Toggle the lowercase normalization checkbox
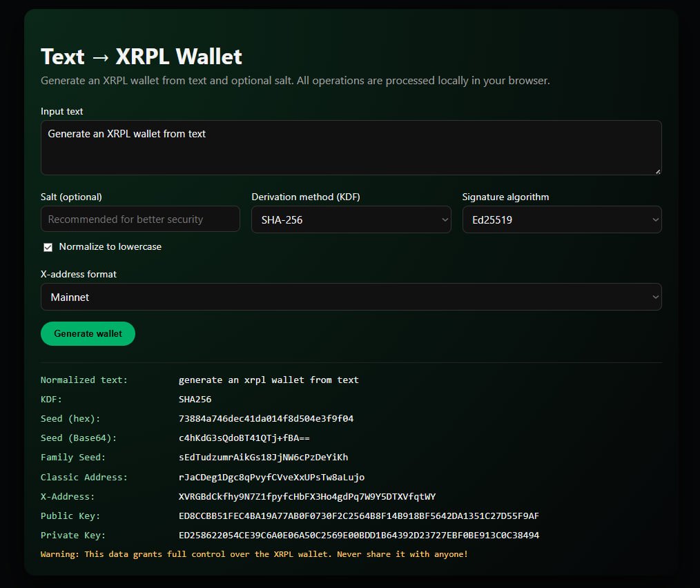Screen dimensions: 700x588 (48, 246)
